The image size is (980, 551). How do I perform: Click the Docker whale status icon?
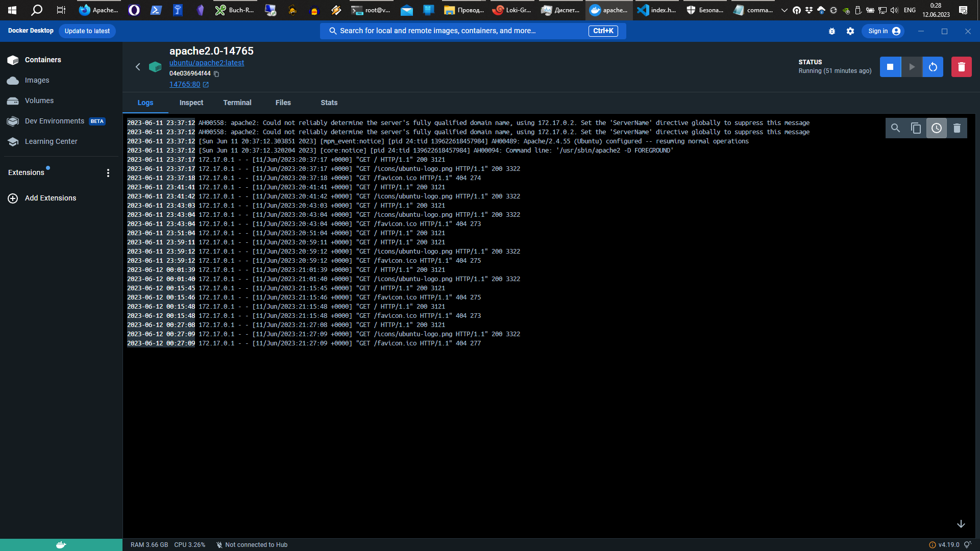pyautogui.click(x=61, y=545)
